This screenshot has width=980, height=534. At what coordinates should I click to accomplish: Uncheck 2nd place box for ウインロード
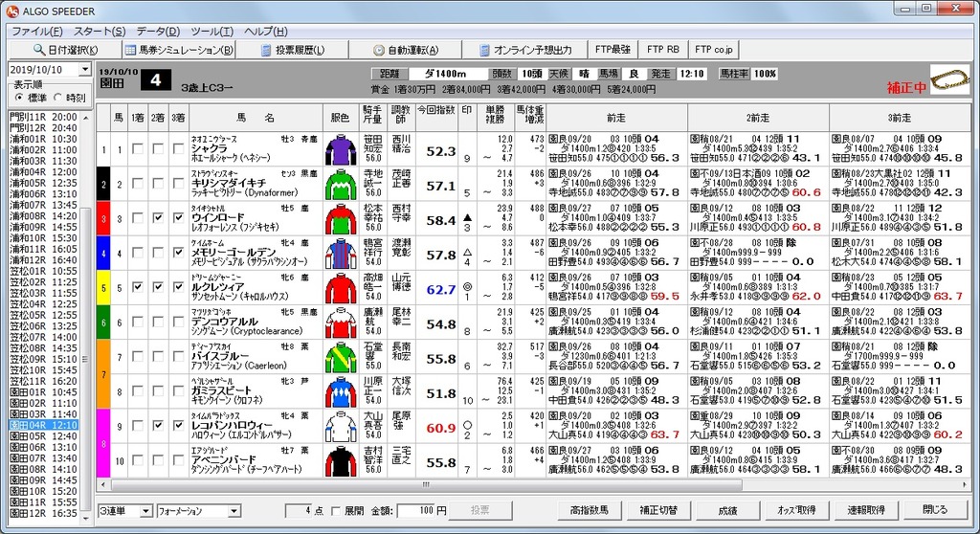click(158, 218)
